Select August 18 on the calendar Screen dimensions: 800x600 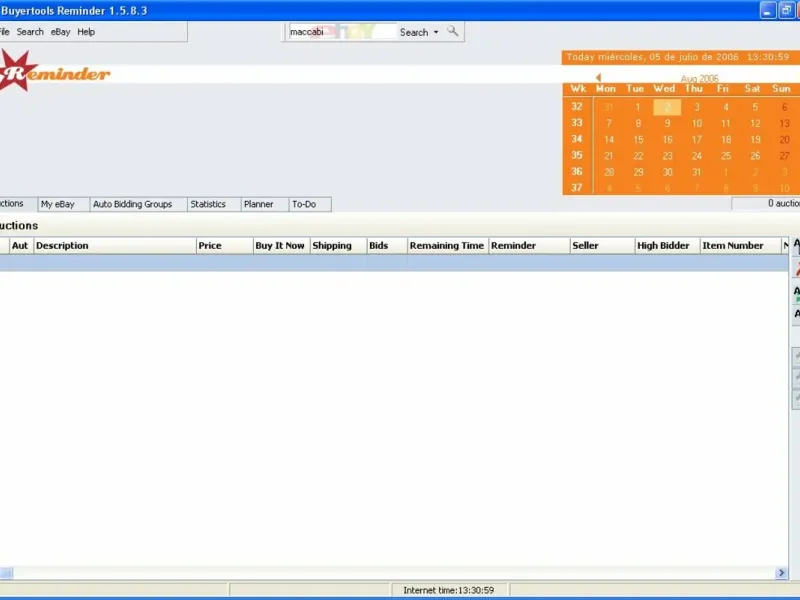pos(726,140)
